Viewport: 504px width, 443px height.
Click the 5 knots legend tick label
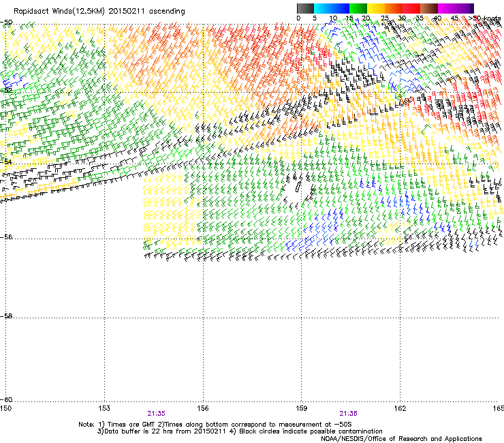pyautogui.click(x=315, y=18)
